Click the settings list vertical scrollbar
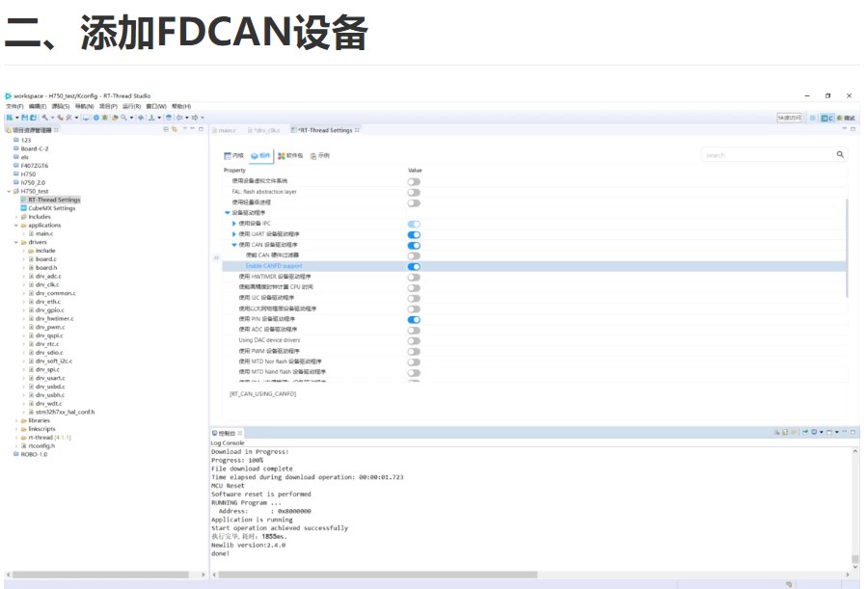 coord(847,248)
